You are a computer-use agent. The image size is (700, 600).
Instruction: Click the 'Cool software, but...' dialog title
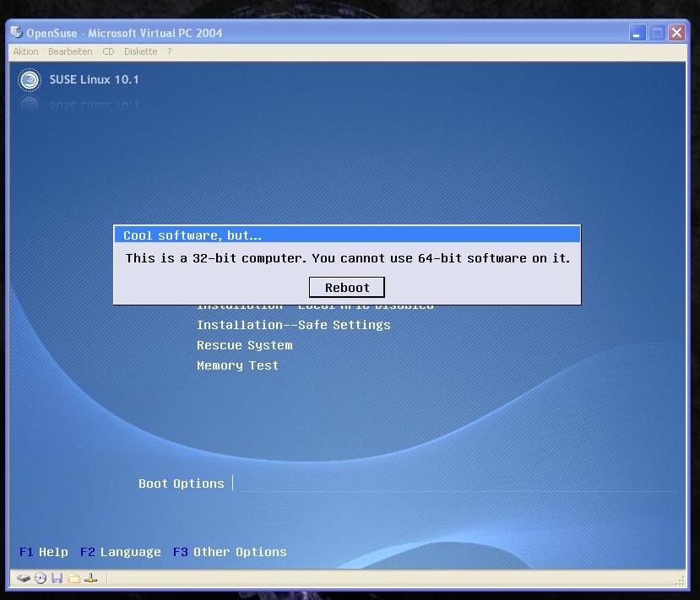(x=193, y=235)
